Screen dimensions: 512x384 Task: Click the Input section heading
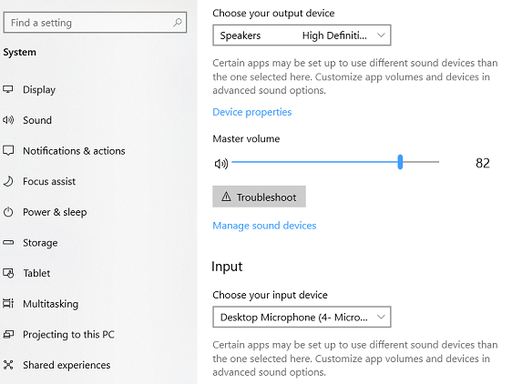(x=227, y=267)
